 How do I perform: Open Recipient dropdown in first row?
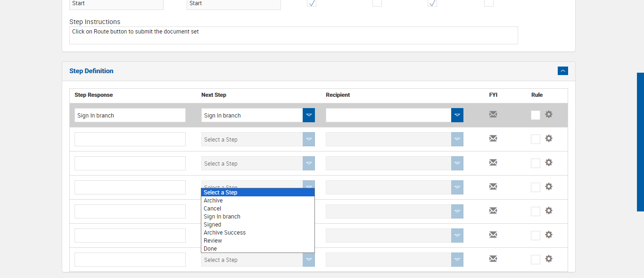point(457,115)
